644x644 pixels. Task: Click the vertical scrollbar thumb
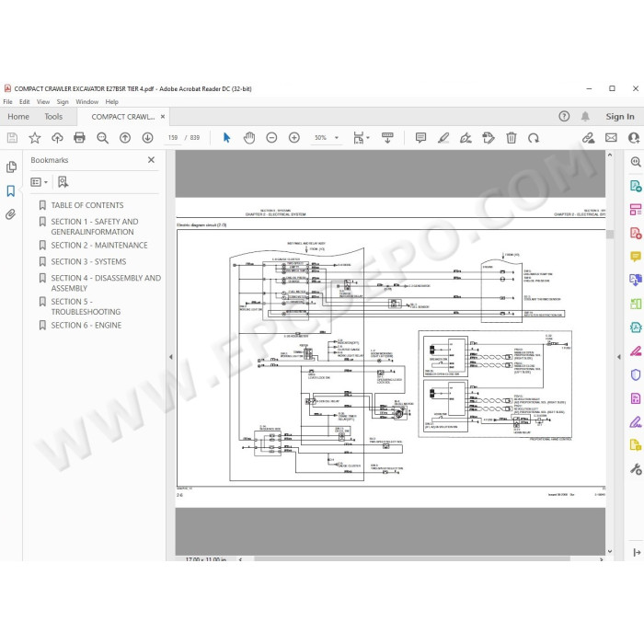(x=610, y=234)
